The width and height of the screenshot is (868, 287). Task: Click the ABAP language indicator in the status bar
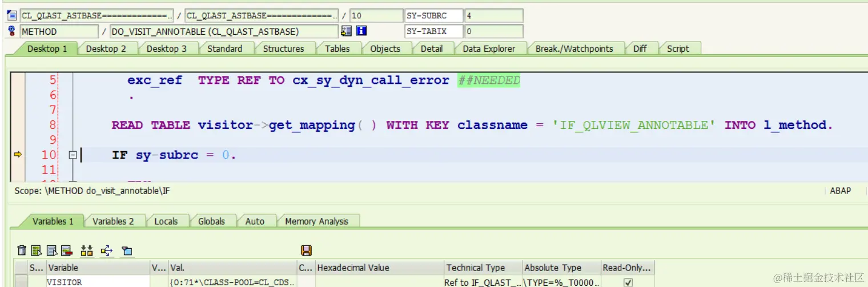pyautogui.click(x=840, y=191)
